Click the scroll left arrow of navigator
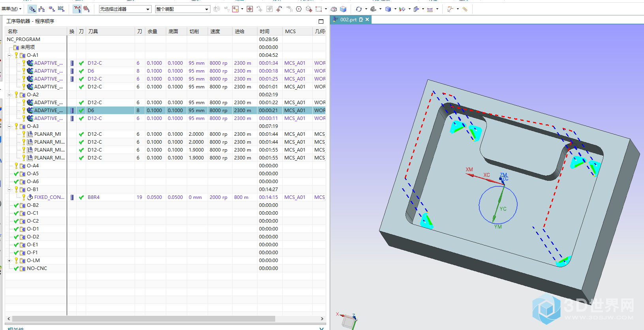Image resolution: width=644 pixels, height=330 pixels. coord(9,319)
